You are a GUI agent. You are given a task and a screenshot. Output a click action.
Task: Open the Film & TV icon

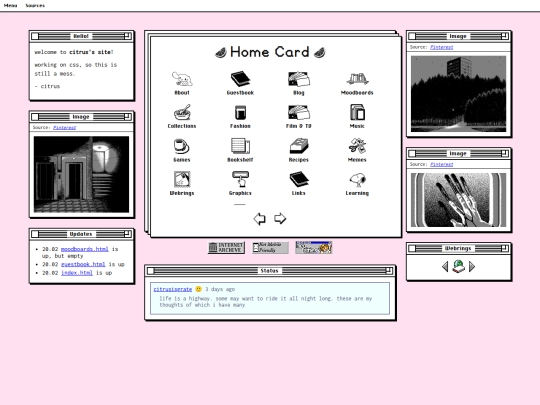pyautogui.click(x=299, y=113)
